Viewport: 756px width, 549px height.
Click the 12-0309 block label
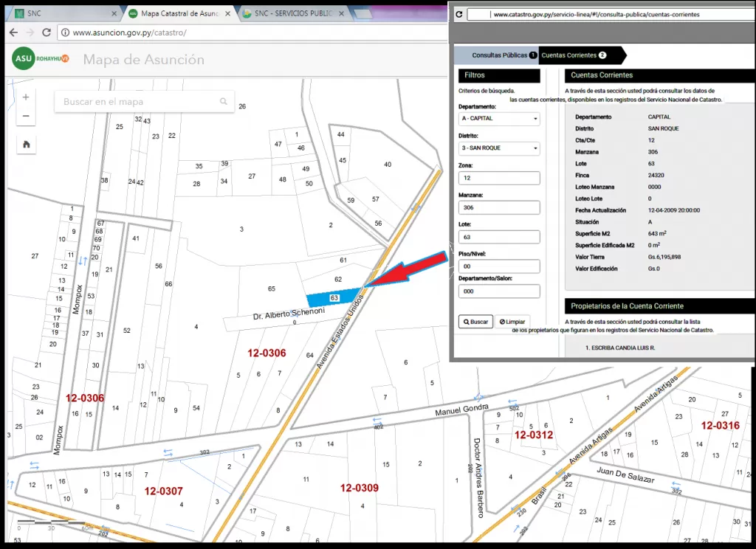(x=360, y=488)
